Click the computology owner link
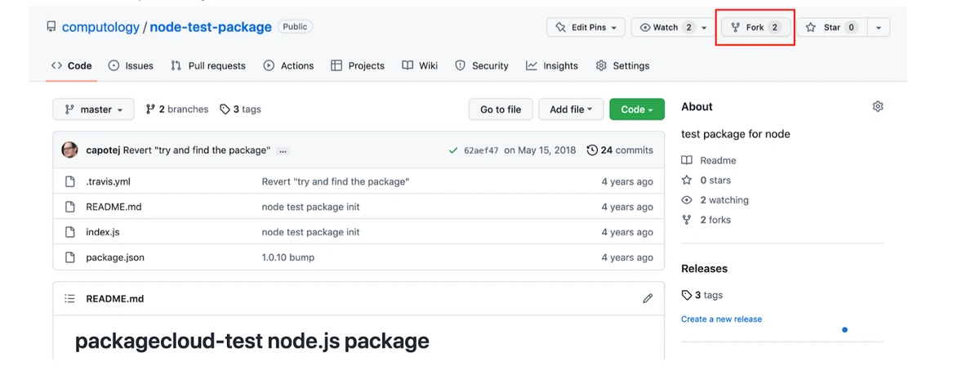 point(100,27)
